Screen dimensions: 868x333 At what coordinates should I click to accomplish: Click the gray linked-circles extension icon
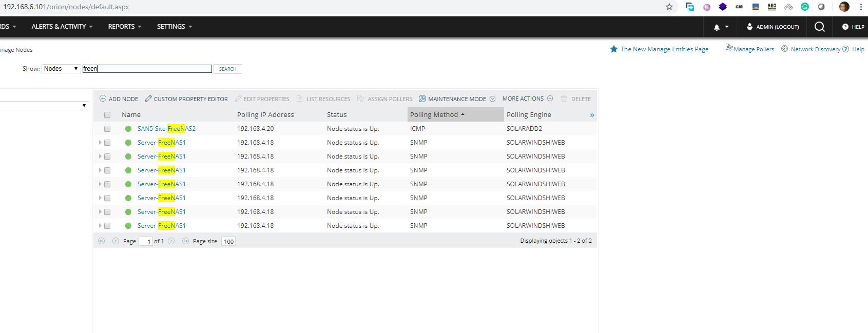tap(788, 7)
